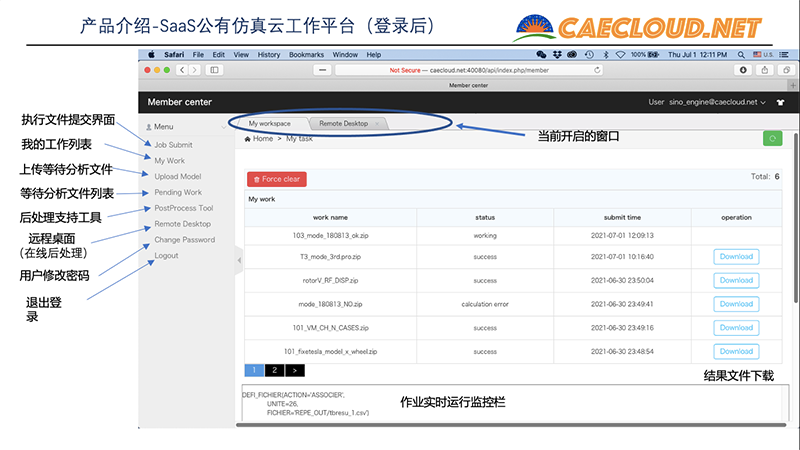The image size is (800, 450).
Task: Collapse sidebar using the left arrow handle
Action: point(239,260)
